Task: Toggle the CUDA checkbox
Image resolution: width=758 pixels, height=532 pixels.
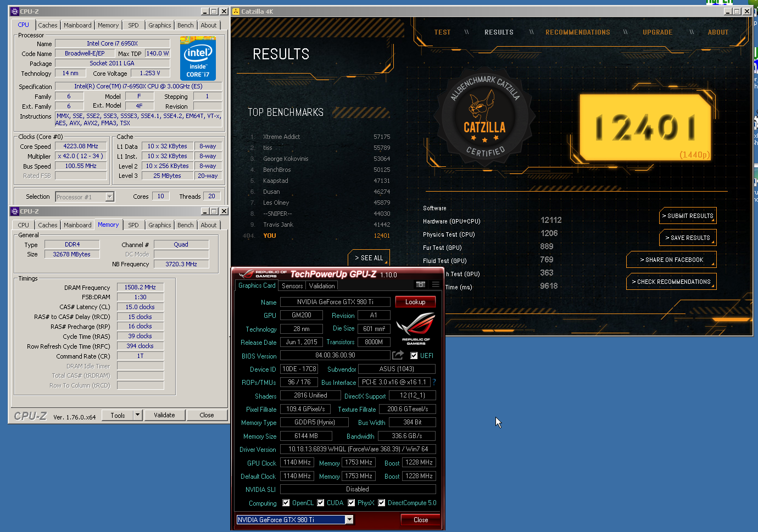Action: [320, 502]
